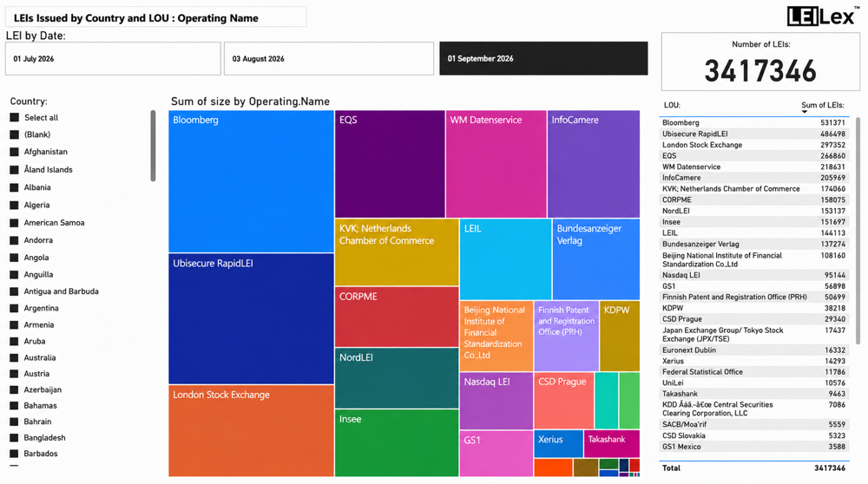868x484 pixels.
Task: Tick the Angola checkbox
Action: (x=15, y=258)
